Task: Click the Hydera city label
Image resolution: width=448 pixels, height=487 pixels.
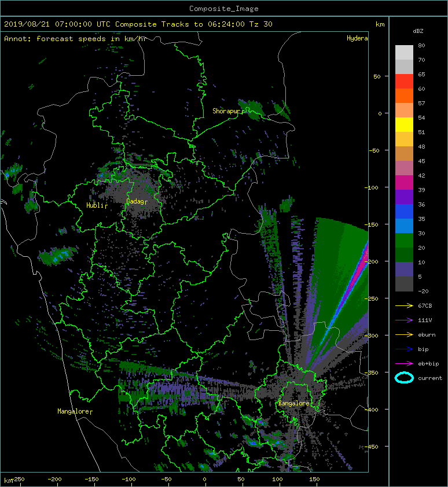Action: coord(357,38)
